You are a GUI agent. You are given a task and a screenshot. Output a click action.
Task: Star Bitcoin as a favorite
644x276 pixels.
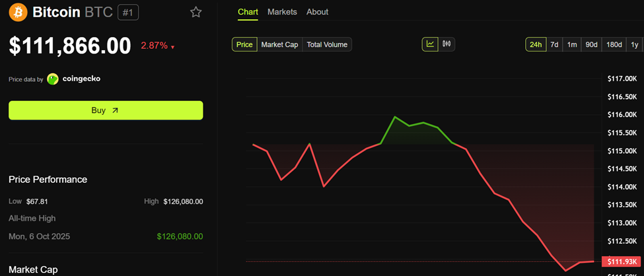[196, 13]
